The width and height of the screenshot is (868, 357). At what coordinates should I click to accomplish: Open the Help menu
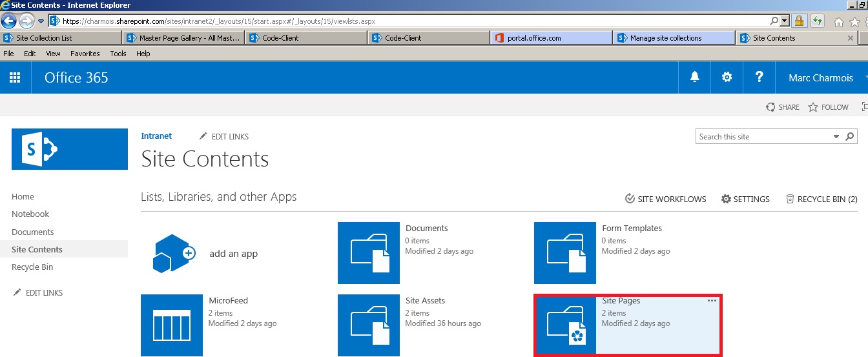click(x=143, y=54)
